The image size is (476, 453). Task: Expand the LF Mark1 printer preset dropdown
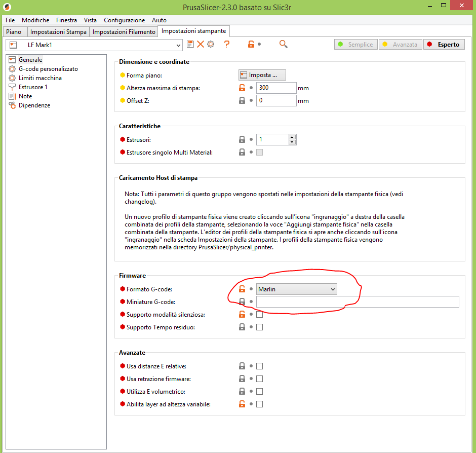(x=178, y=46)
